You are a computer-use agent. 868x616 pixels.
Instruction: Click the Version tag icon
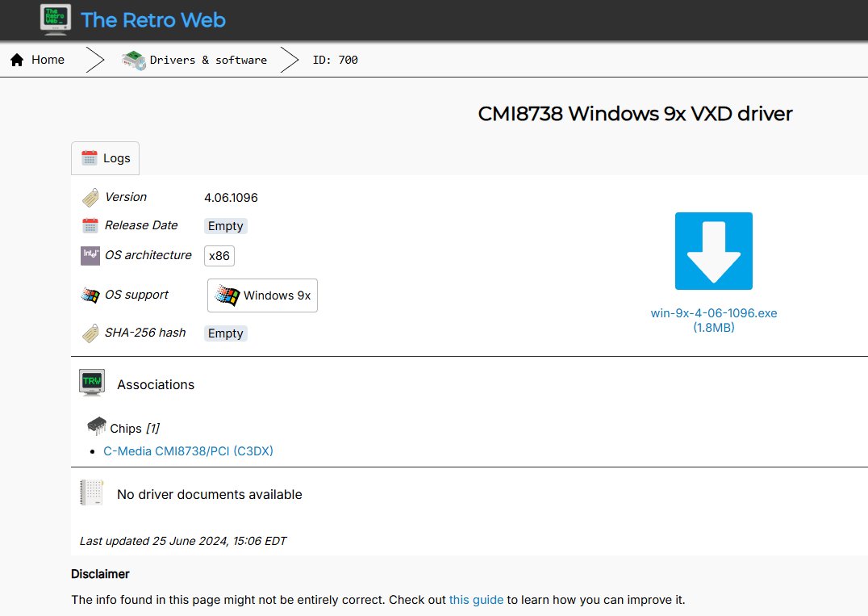(x=90, y=197)
